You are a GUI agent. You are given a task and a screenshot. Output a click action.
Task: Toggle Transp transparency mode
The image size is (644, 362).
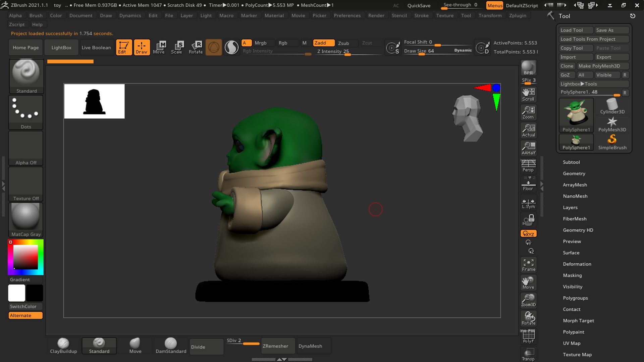(528, 354)
